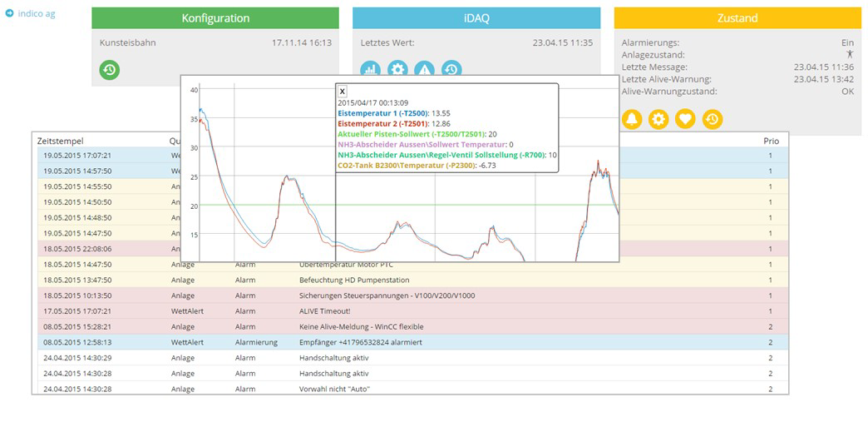Click Letzte Message value 23.04.15 11:36
This screenshot has height=422, width=868.
pyautogui.click(x=824, y=67)
